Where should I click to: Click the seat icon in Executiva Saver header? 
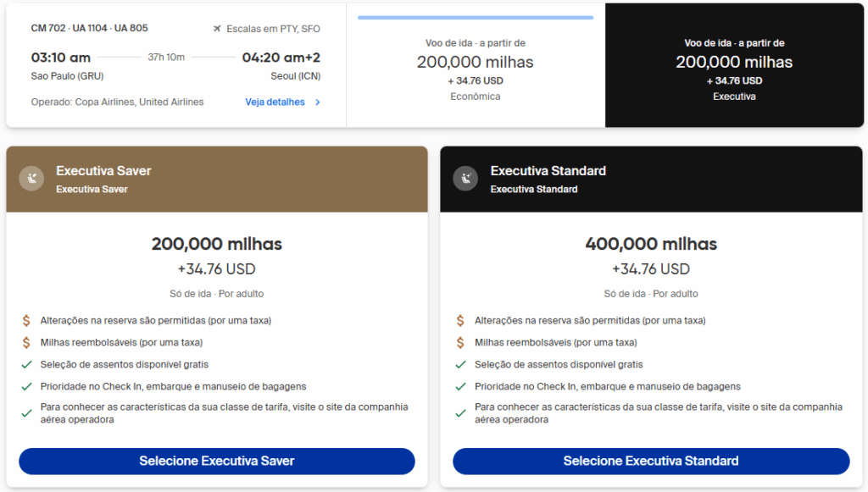coord(31,179)
